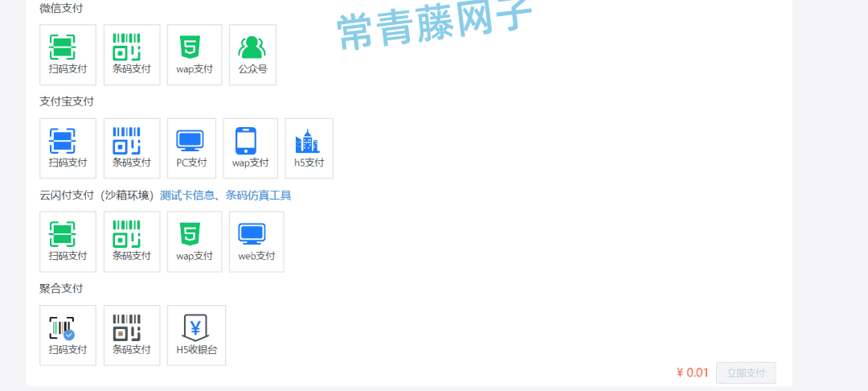Choose 云闪付 wap支付 option

coord(194,241)
